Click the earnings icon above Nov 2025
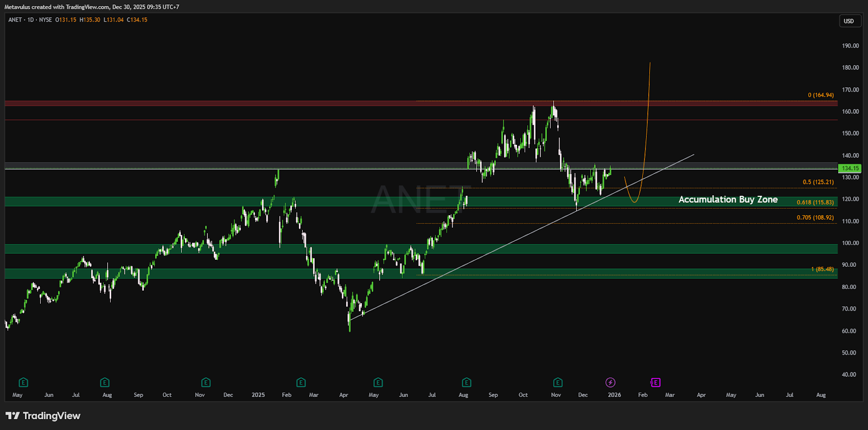The height and width of the screenshot is (430, 868). tap(558, 382)
